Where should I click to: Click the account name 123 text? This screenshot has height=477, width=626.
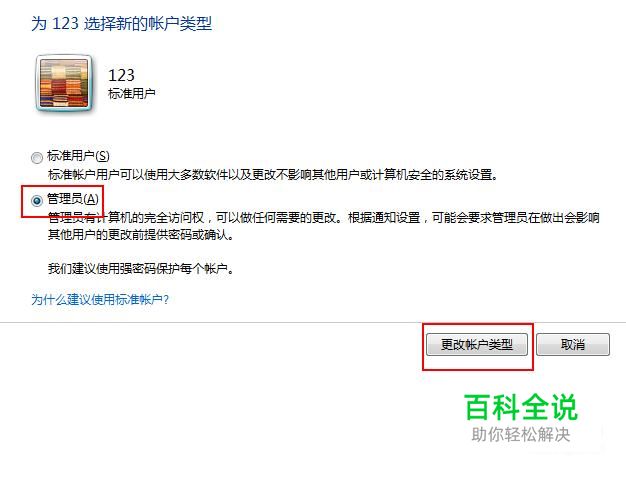pyautogui.click(x=121, y=75)
